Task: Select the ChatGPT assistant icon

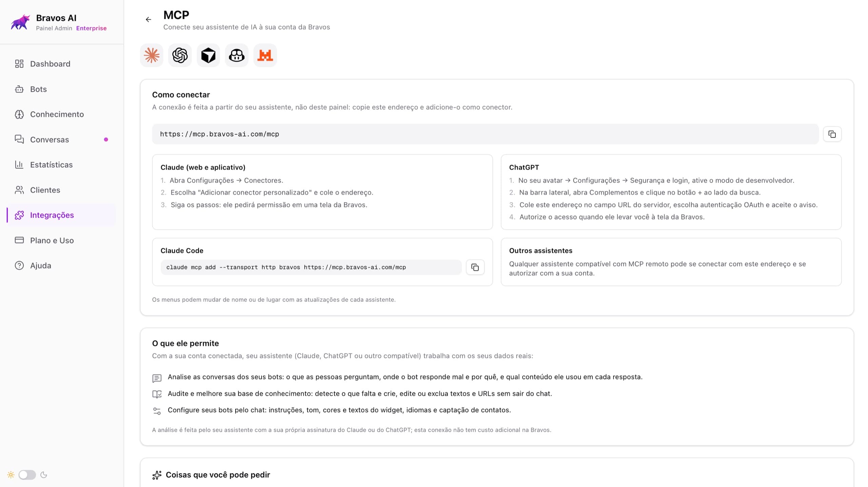Action: tap(180, 55)
